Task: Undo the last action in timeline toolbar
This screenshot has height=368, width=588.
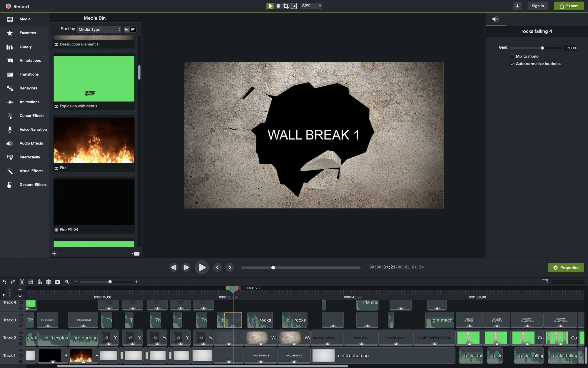Action: click(x=4, y=282)
